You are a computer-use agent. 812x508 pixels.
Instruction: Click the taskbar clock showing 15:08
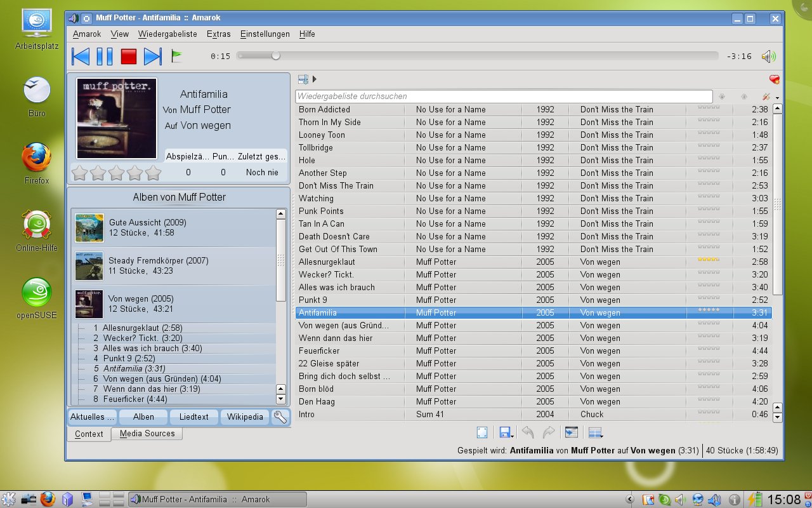(x=784, y=499)
